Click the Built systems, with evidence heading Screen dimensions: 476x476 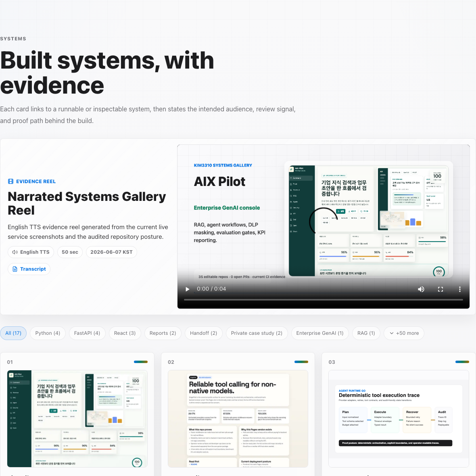tap(107, 73)
